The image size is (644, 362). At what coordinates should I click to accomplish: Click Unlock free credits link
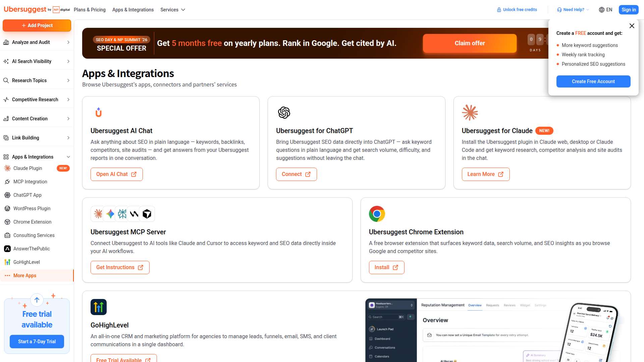pos(517,10)
